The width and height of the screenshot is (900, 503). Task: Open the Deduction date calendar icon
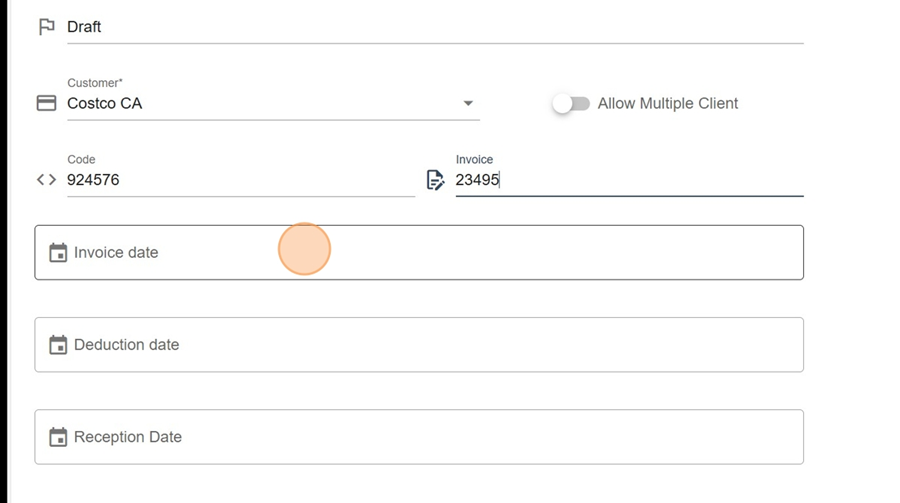point(58,345)
